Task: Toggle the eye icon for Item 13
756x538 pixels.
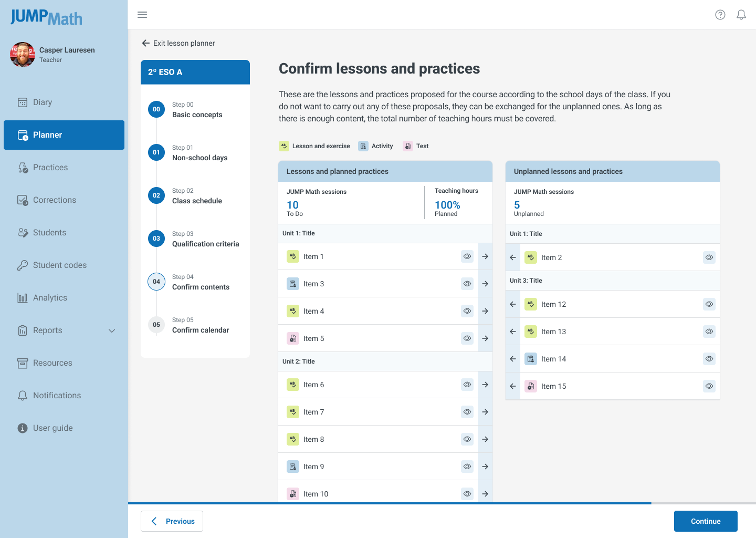Action: click(709, 332)
